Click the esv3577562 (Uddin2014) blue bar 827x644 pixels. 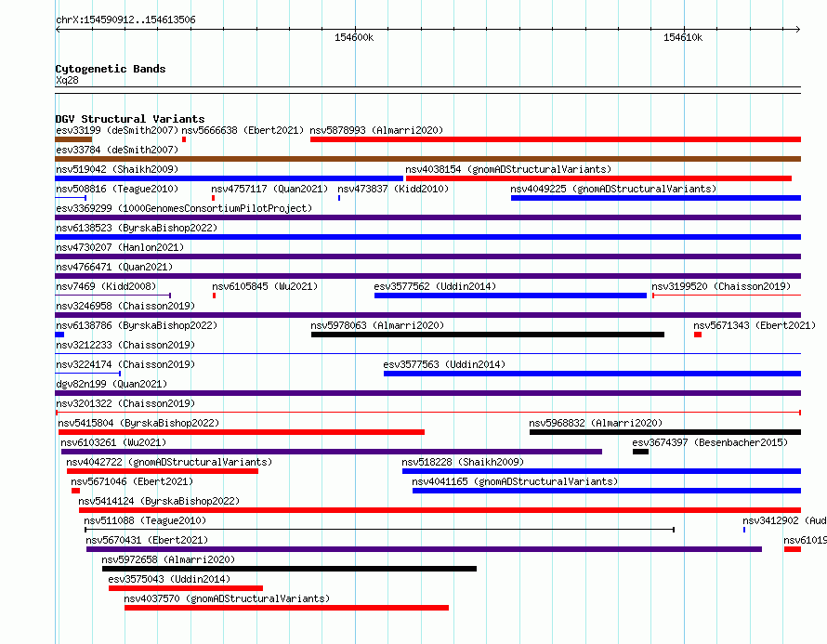pyautogui.click(x=510, y=296)
